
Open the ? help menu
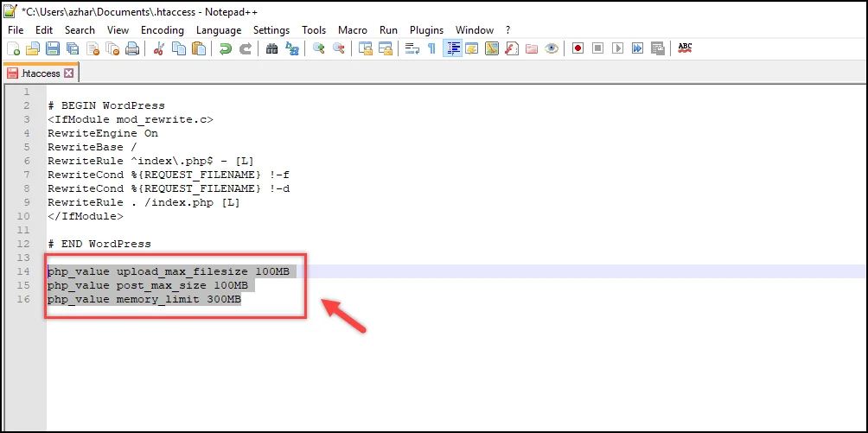pos(507,29)
